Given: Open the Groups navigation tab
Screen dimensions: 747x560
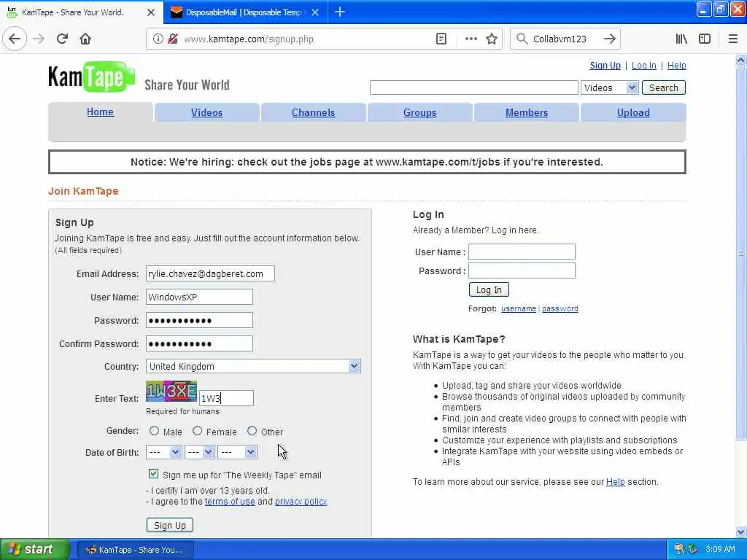Looking at the screenshot, I should coord(419,112).
